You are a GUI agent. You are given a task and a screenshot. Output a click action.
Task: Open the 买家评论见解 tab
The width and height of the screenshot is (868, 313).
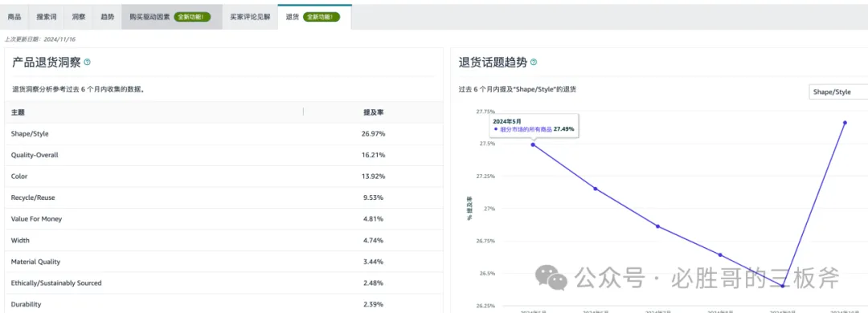point(250,17)
